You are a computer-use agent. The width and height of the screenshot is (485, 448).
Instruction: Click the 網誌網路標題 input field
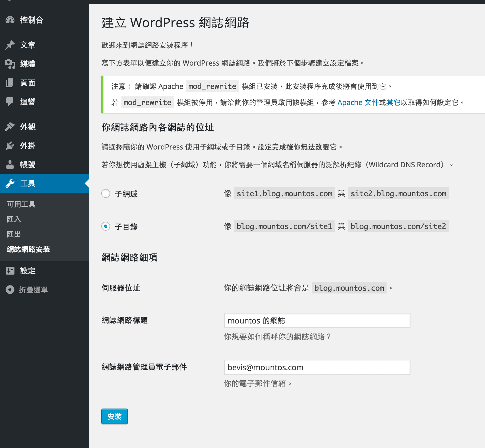coord(317,320)
